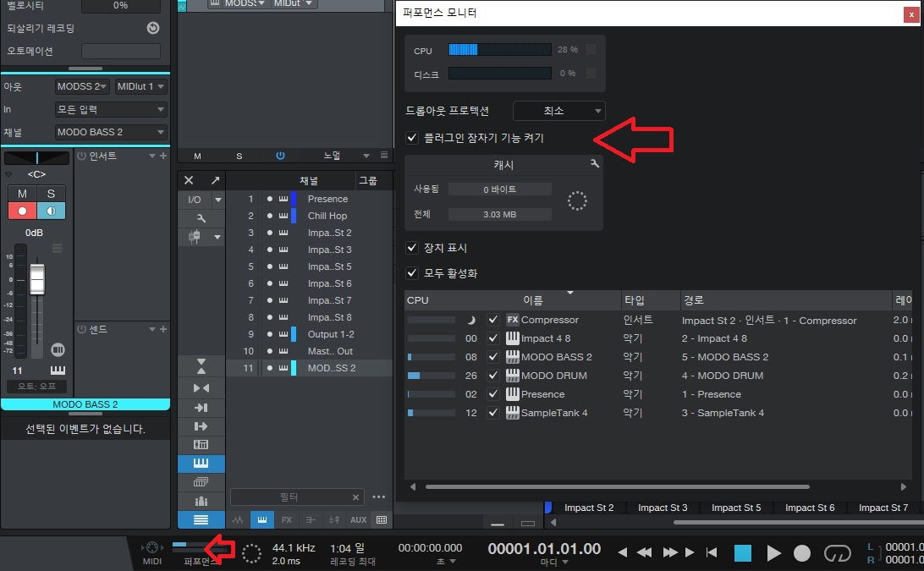The height and width of the screenshot is (571, 924).
Task: Click the pan control above <C>
Action: coord(36,158)
